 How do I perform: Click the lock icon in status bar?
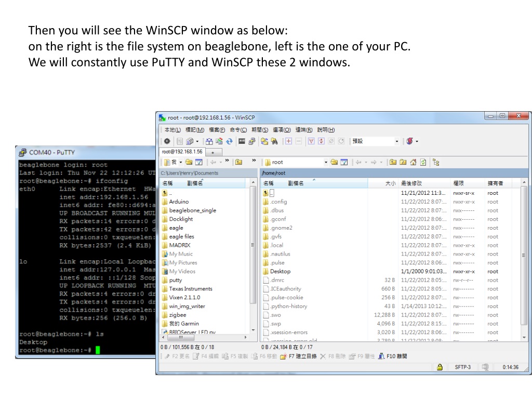(440, 367)
